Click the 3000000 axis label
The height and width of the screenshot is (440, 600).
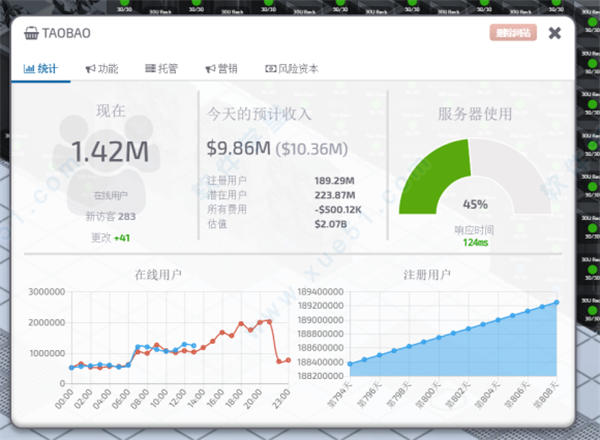pyautogui.click(x=46, y=292)
